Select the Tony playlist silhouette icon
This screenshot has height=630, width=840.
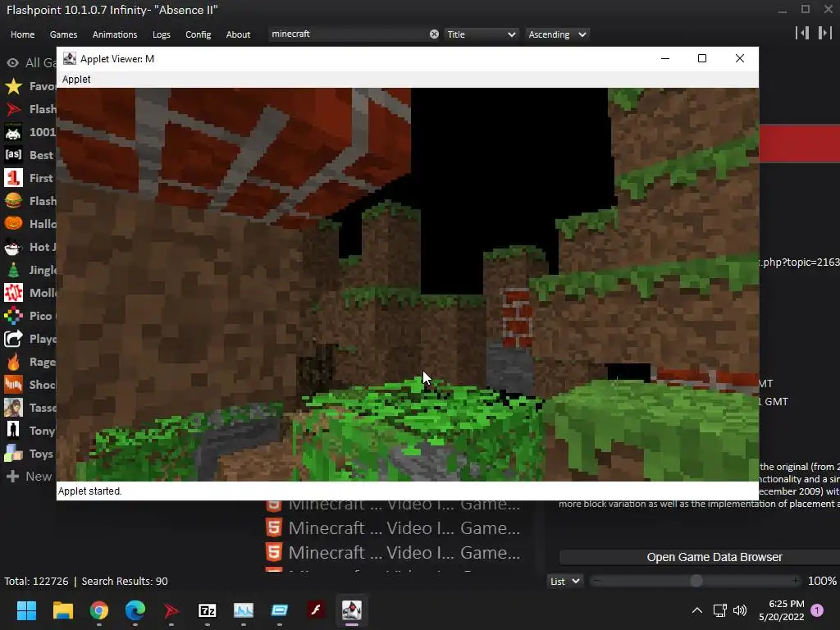(x=13, y=431)
